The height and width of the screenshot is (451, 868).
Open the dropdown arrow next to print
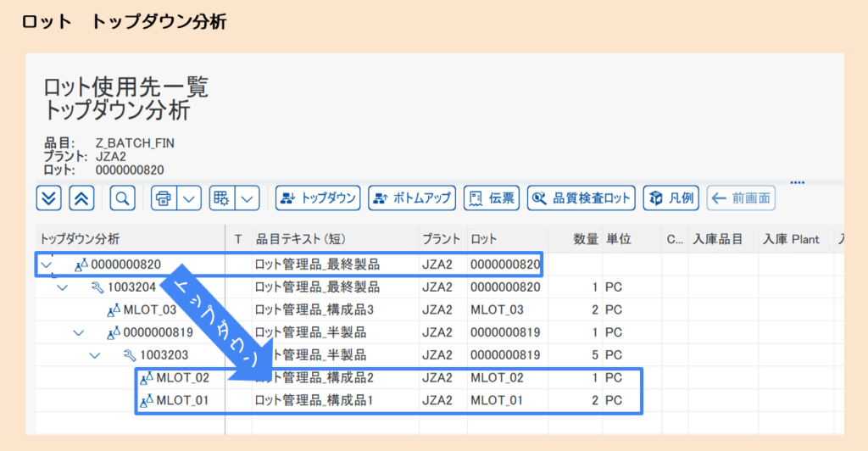(x=189, y=198)
